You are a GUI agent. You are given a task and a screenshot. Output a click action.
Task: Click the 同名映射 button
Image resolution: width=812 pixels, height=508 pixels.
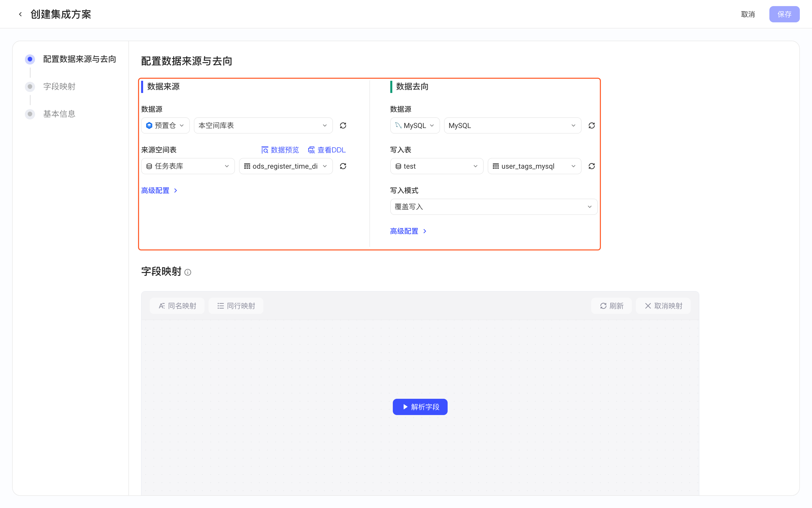177,306
